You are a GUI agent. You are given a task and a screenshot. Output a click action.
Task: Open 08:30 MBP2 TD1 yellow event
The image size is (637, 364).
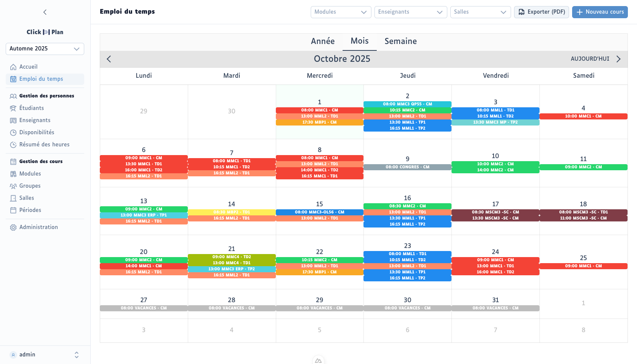point(231,212)
